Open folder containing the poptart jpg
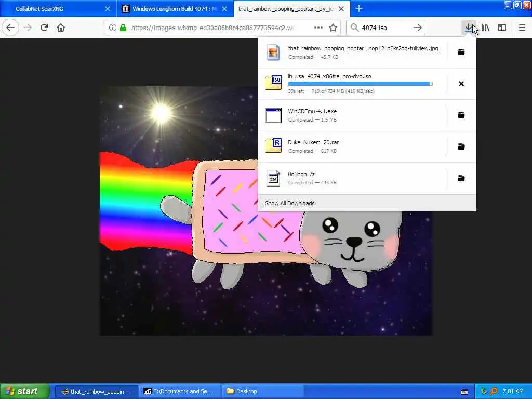This screenshot has height=399, width=532. point(461,52)
